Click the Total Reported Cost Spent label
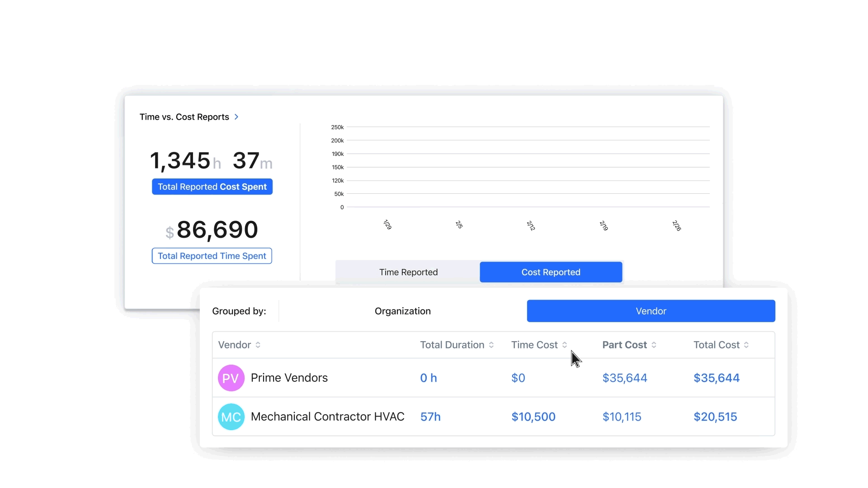868x488 pixels. pos(212,186)
